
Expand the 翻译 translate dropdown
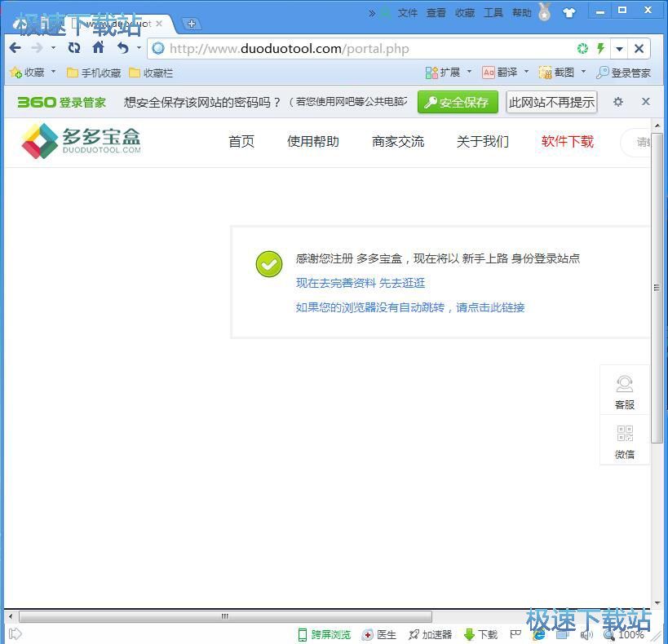(526, 73)
